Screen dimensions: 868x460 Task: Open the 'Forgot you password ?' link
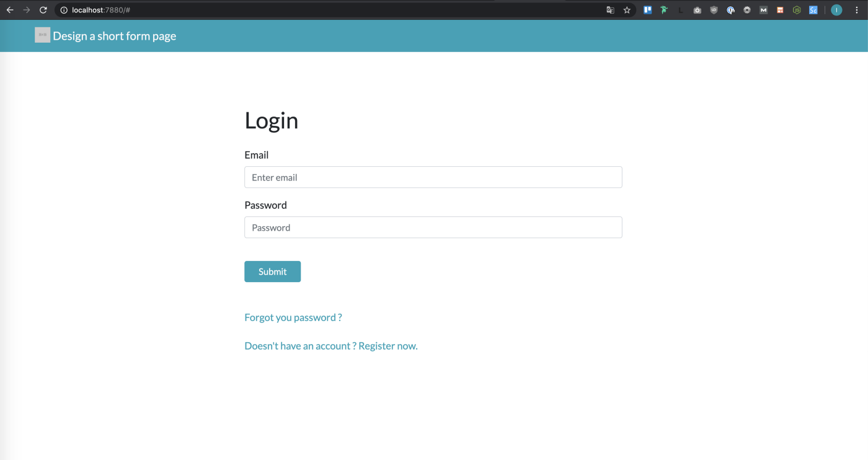(293, 317)
